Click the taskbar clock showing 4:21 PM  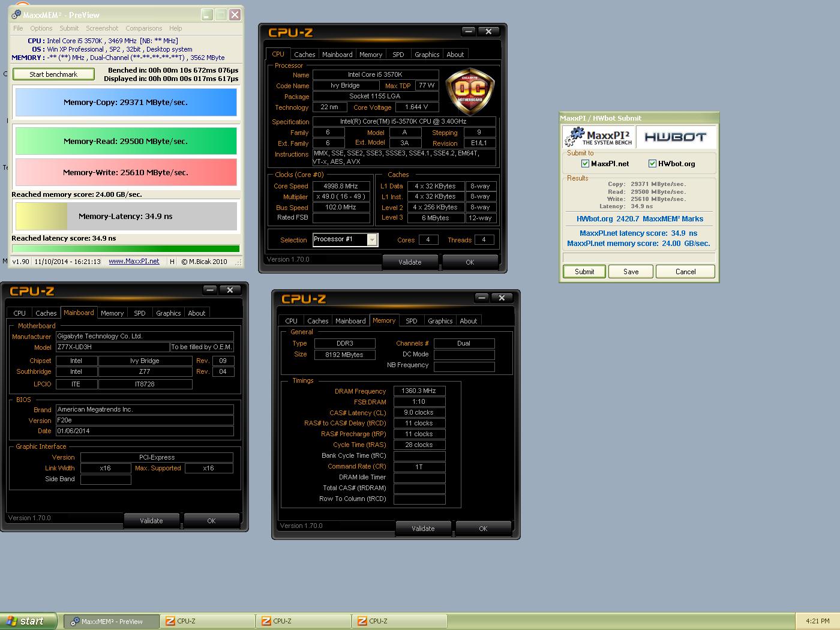tap(817, 621)
